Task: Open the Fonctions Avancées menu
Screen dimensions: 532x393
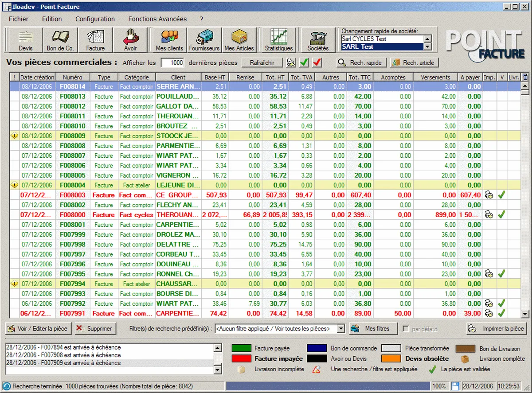Action: [x=157, y=19]
